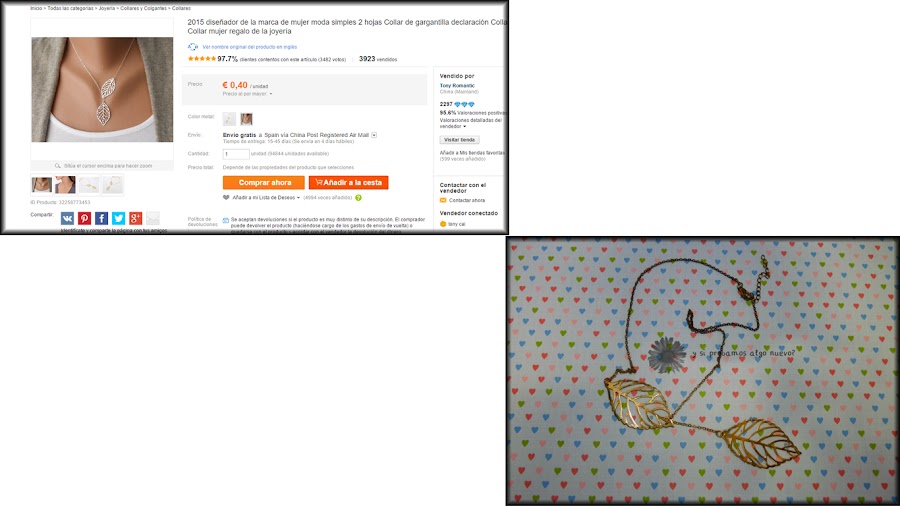Share product by email icon

[153, 218]
